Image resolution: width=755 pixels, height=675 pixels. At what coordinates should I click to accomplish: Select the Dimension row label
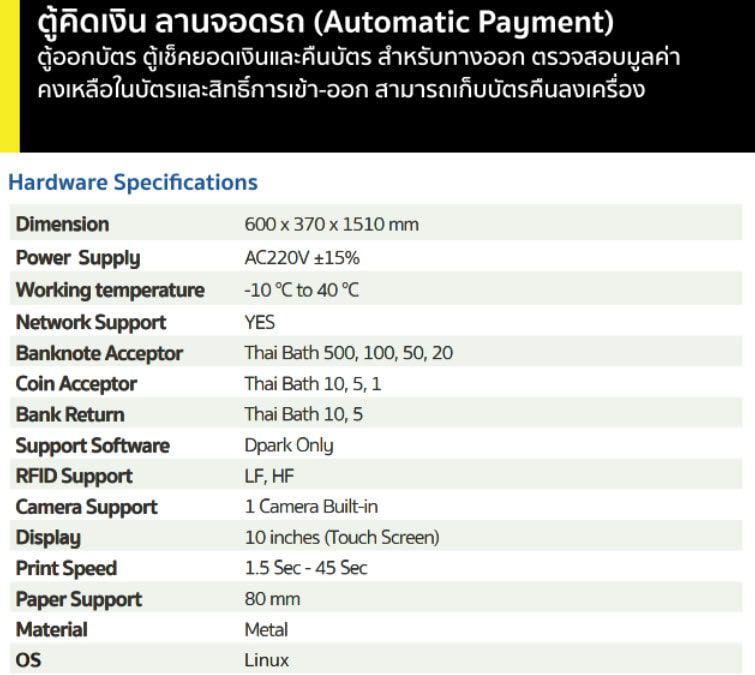point(62,224)
